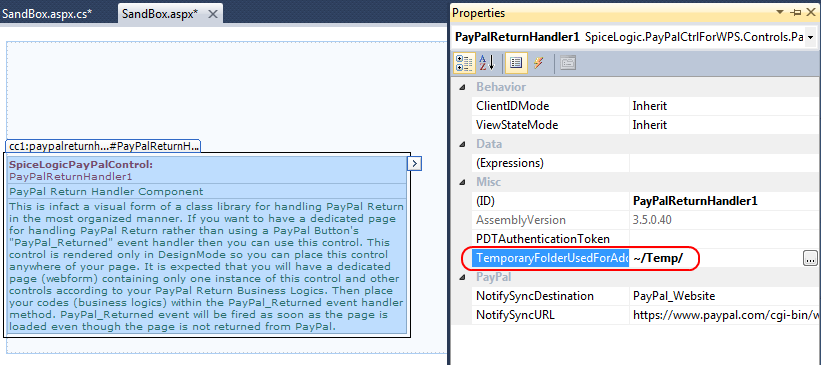
Task: Collapse the Behavior category
Action: tap(462, 87)
